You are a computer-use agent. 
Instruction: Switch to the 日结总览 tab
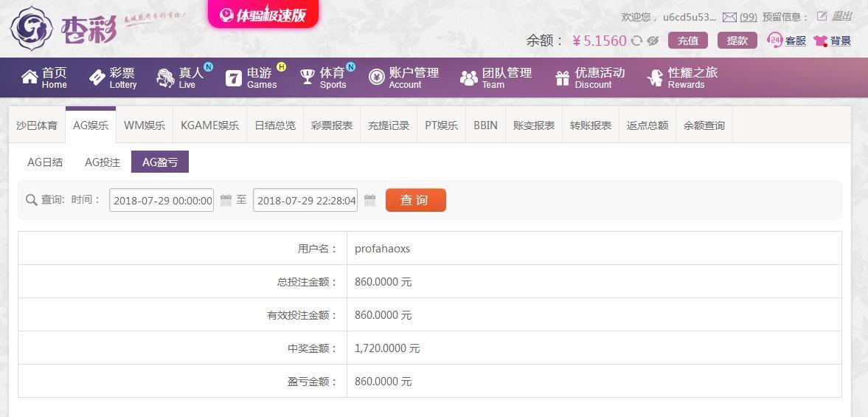tap(275, 125)
